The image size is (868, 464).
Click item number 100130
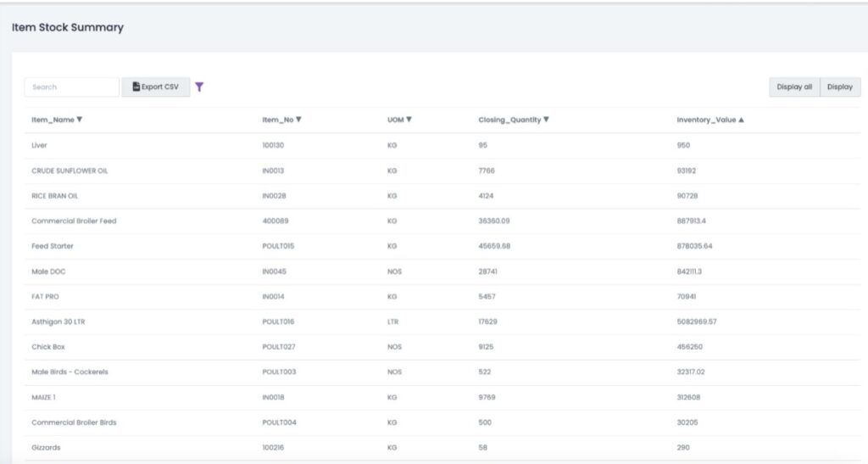point(274,145)
